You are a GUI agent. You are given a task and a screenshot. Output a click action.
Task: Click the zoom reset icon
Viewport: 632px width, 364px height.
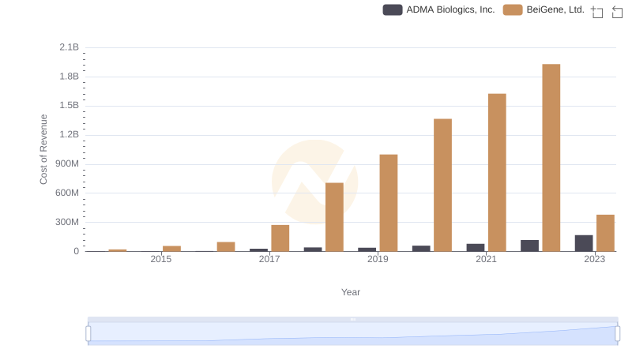coord(617,12)
